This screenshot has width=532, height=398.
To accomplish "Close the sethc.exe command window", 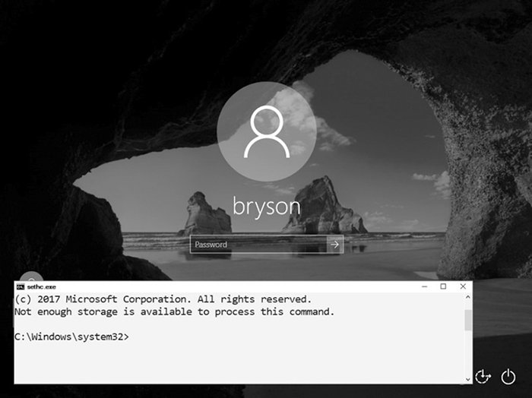I will [463, 287].
